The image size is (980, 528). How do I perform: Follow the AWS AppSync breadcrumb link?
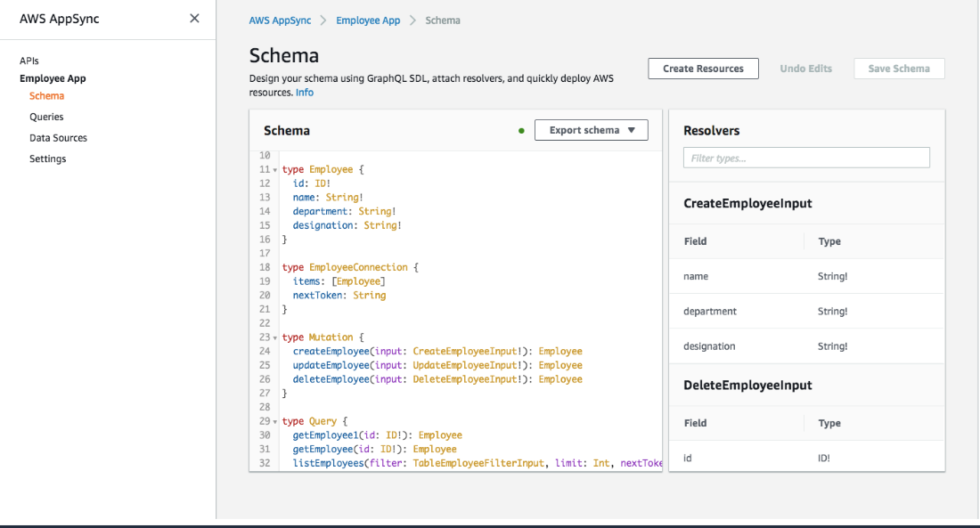280,20
